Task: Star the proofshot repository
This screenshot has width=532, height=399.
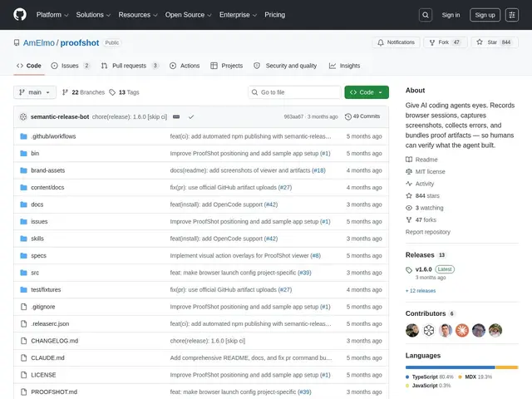Action: pyautogui.click(x=495, y=42)
